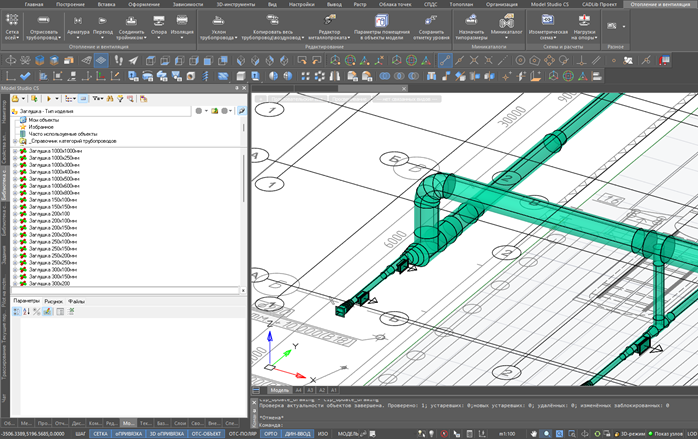
Task: Click the red X axis of UCS icon
Action: (290, 372)
